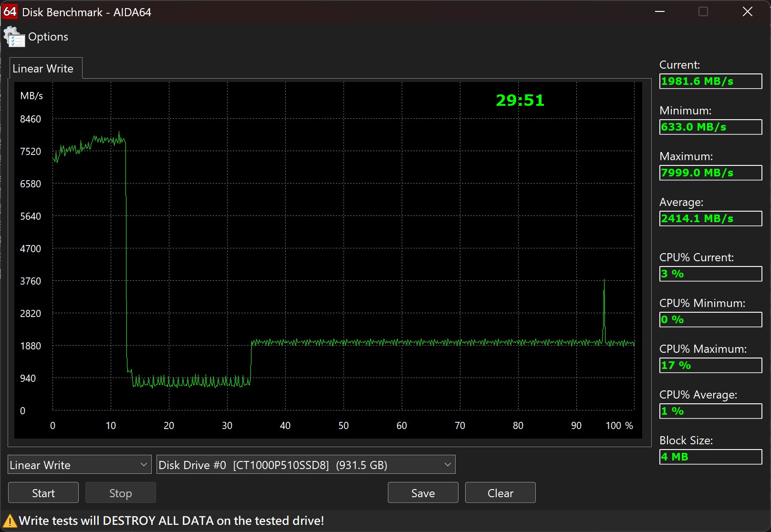Click the Minimum speed value 633.0 MB/s
Screen dimensions: 771x532
tap(710, 127)
